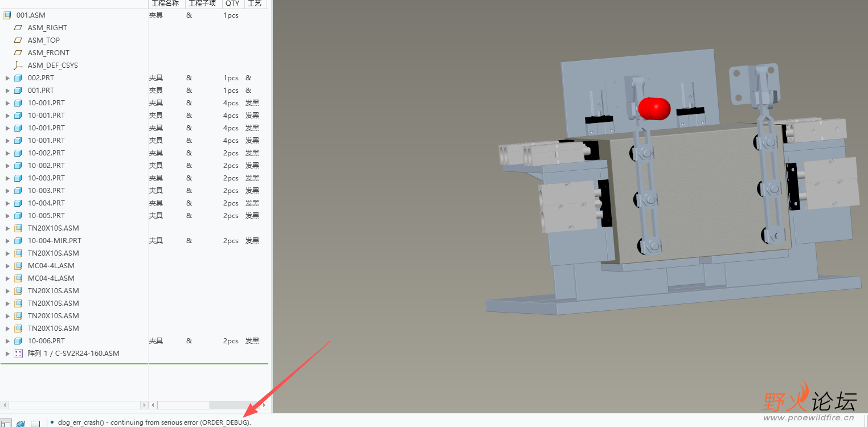The image size is (868, 427).
Task: Click the 001.ASM top-level assembly icon
Action: point(7,15)
